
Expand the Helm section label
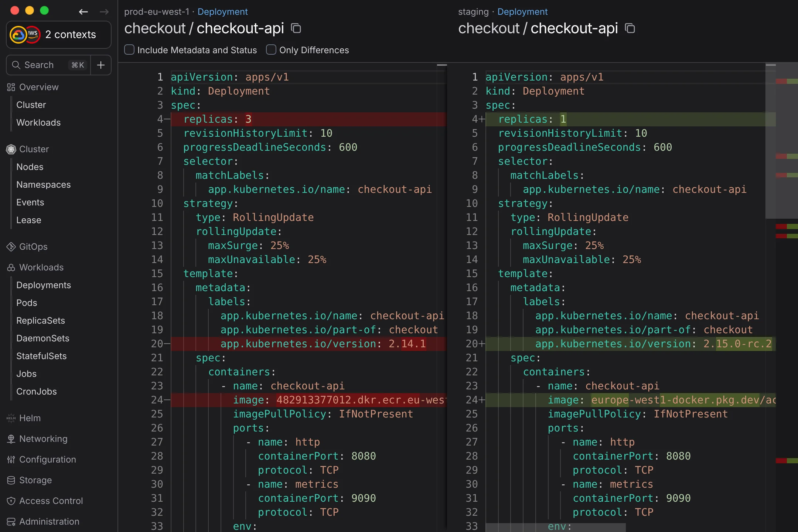(30, 418)
